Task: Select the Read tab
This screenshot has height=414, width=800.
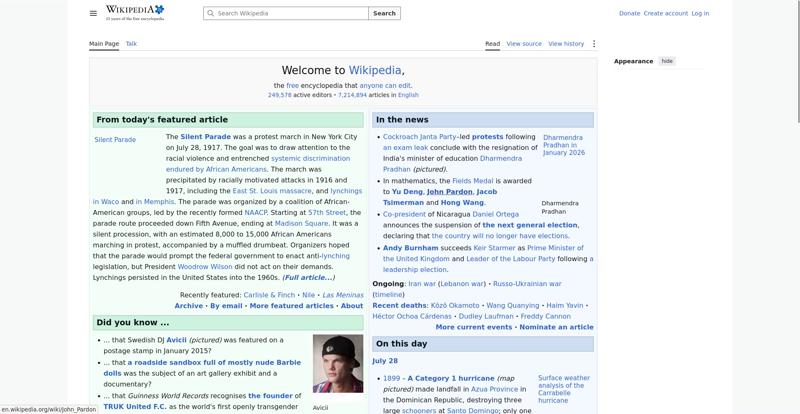Action: (492, 44)
